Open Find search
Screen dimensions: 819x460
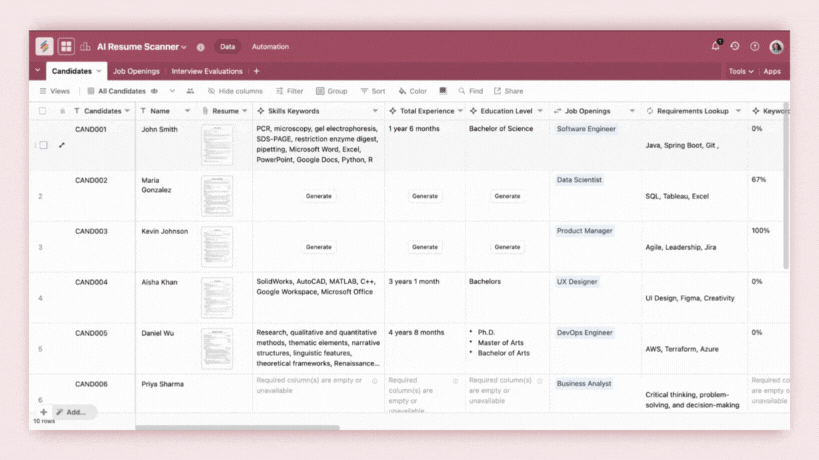click(471, 91)
